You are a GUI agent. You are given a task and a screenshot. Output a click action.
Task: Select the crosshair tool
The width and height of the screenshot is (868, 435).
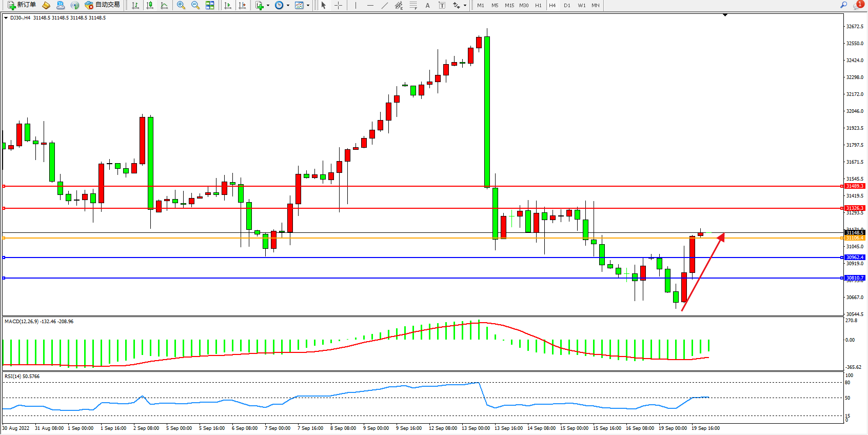click(339, 5)
